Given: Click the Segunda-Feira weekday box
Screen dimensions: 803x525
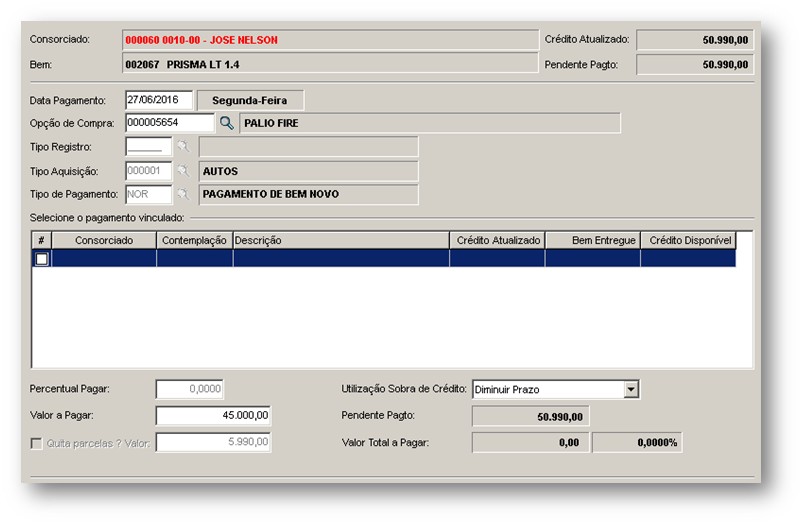Looking at the screenshot, I should tap(250, 100).
